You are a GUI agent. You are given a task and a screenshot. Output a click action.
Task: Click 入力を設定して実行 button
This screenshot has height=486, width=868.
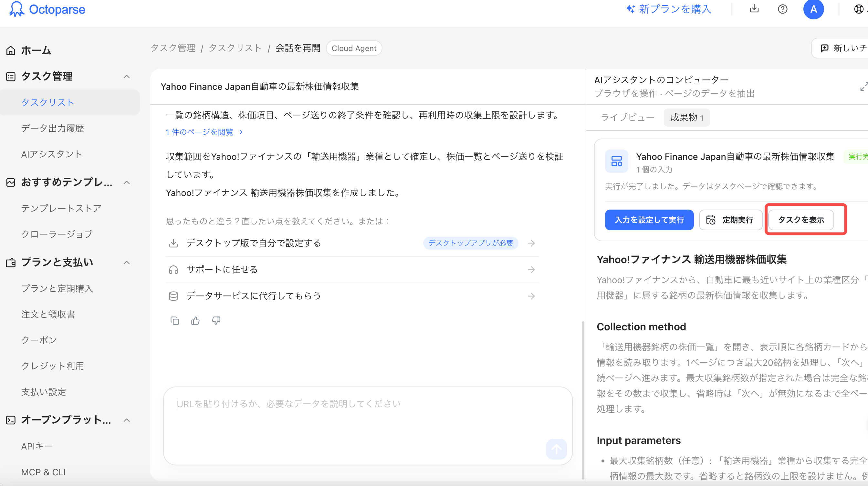point(649,220)
